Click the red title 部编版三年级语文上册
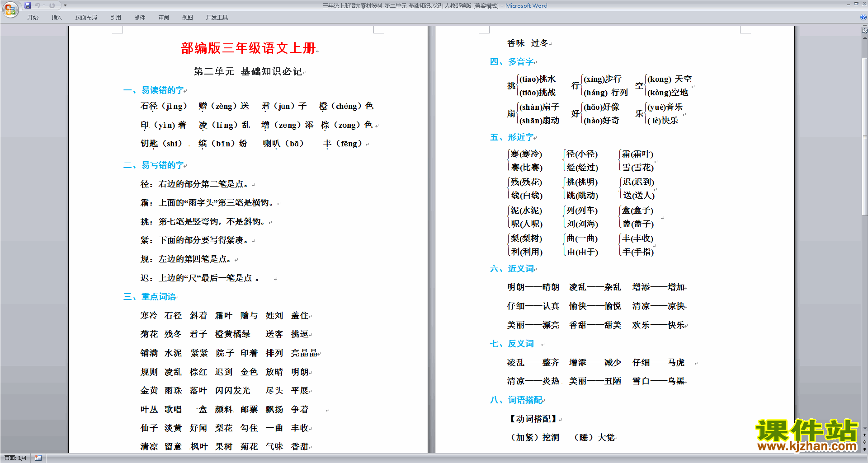Viewport: 868px width, 463px height. click(248, 48)
